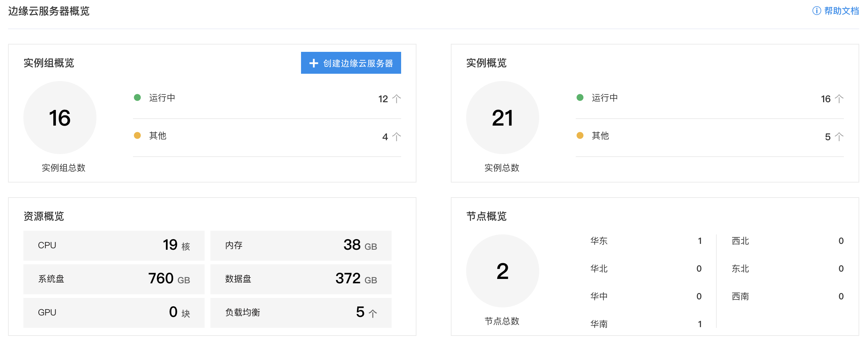Click the 其他 label in 实例概览

(601, 136)
